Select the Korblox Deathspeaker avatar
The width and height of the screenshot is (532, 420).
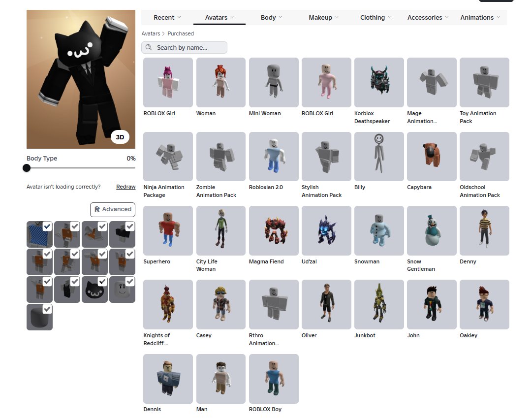point(379,83)
